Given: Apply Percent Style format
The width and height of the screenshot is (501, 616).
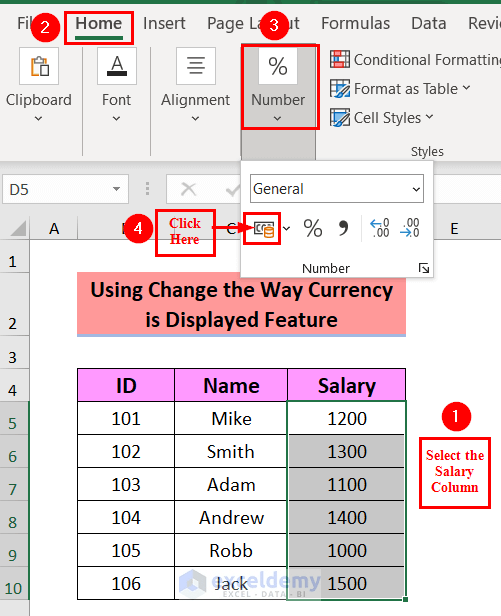Looking at the screenshot, I should point(313,228).
